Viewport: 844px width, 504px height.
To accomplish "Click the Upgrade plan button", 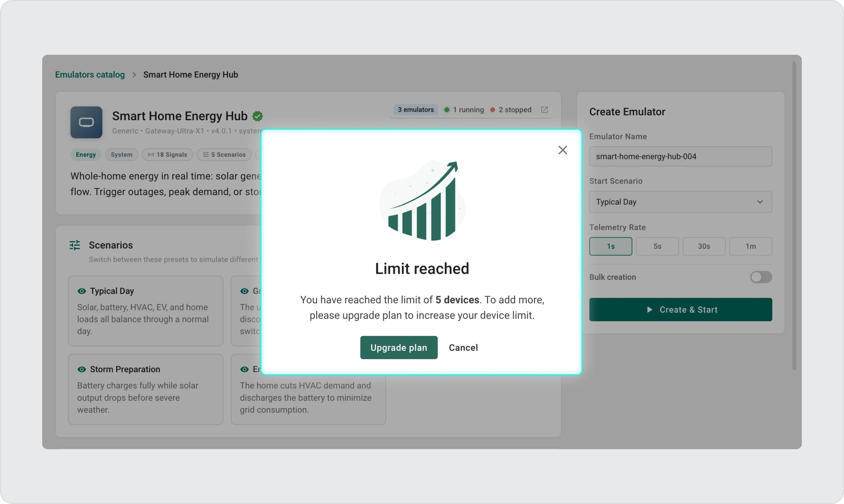I will click(398, 347).
